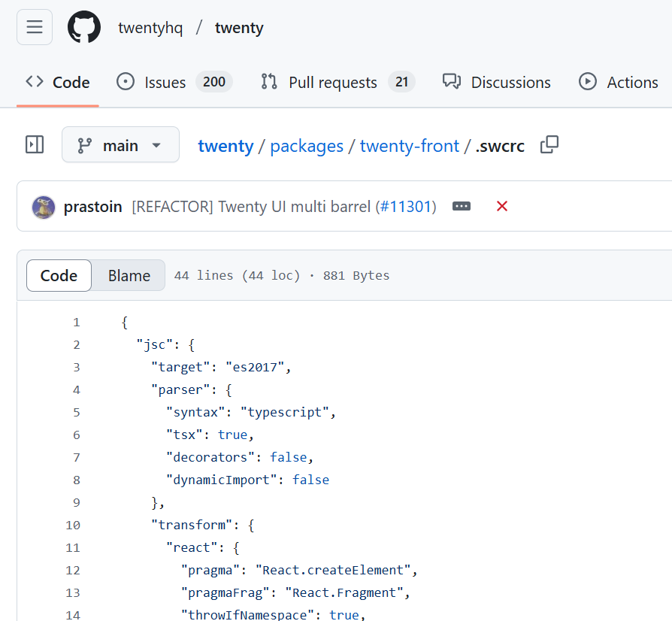Expand the file tree side panel

pyautogui.click(x=35, y=144)
